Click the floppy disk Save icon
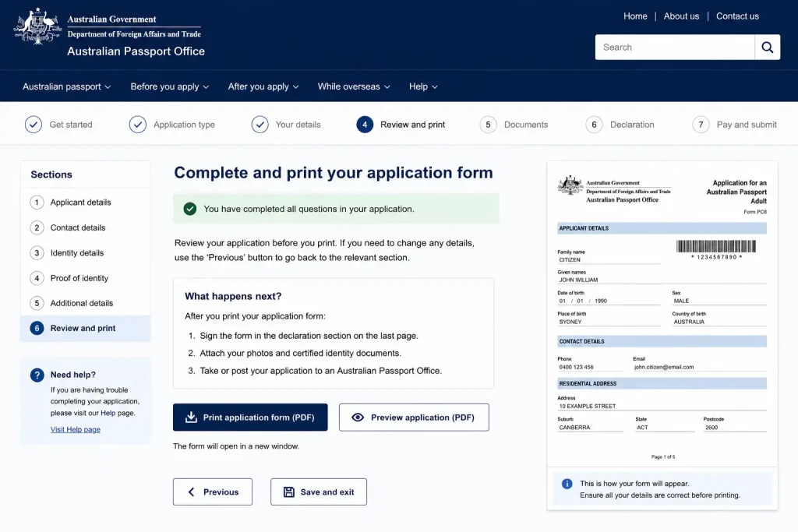The image size is (798, 532). click(289, 492)
